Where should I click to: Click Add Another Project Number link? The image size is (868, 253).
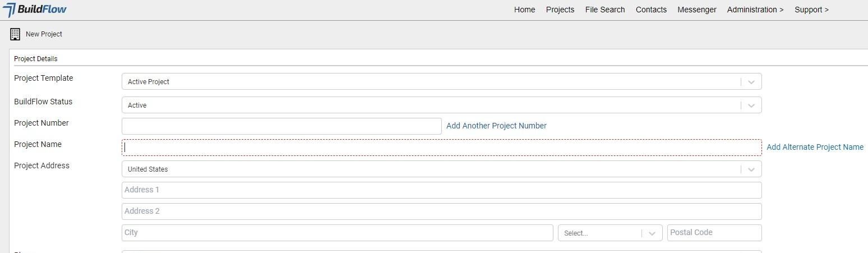click(x=496, y=126)
